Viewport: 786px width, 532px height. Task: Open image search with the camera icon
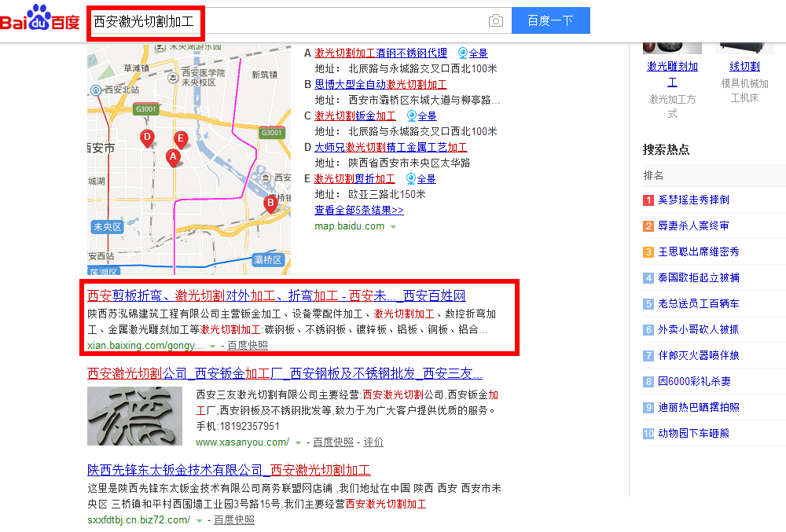(x=496, y=20)
